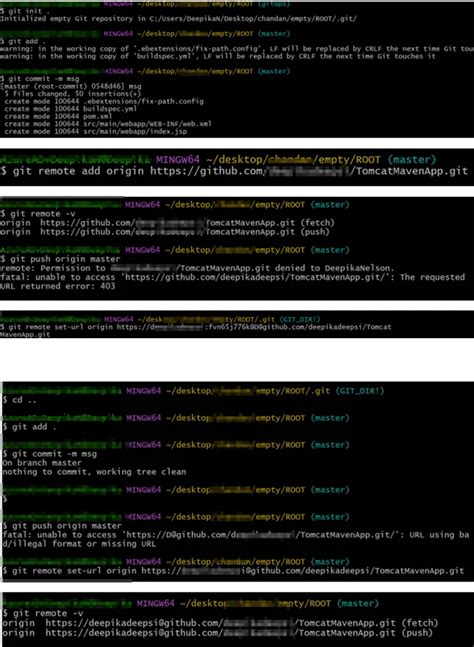Click wrapped 'MavenApp.git' continuation line

(25, 334)
